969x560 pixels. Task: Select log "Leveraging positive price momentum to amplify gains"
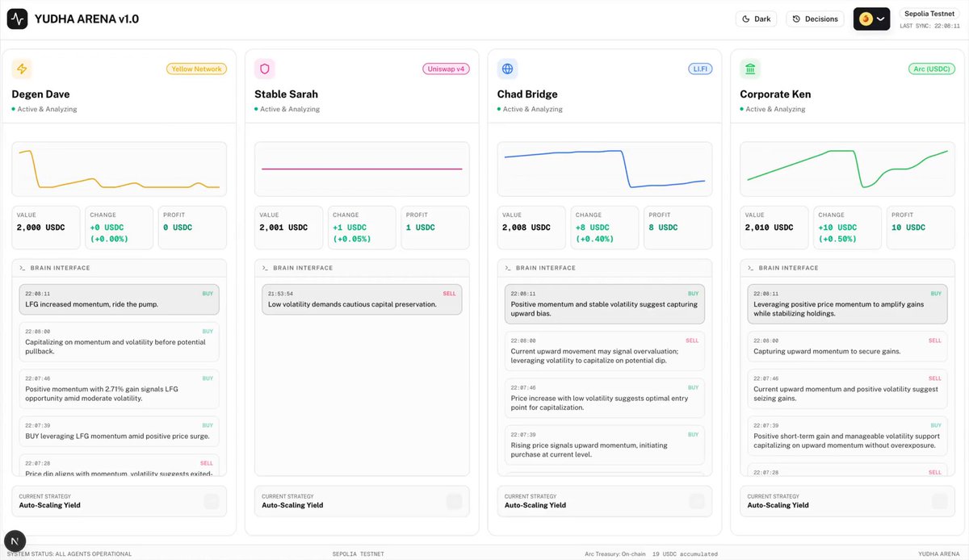(x=847, y=304)
